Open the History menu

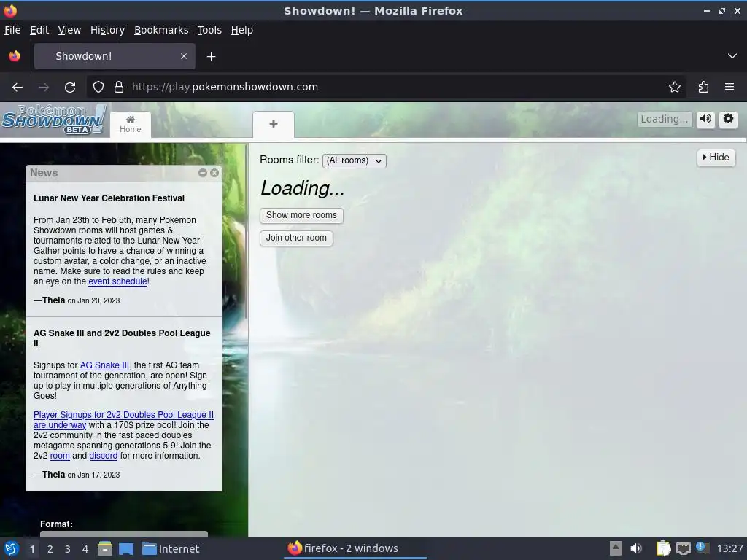tap(108, 30)
